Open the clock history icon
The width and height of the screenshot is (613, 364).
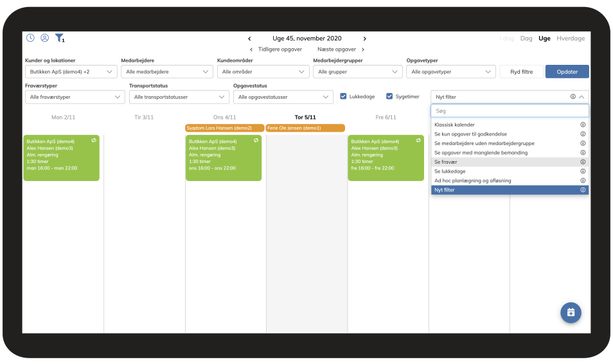tap(30, 38)
